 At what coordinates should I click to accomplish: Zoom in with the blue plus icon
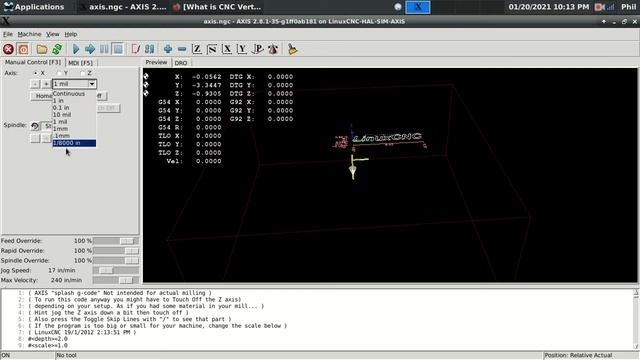pos(168,49)
